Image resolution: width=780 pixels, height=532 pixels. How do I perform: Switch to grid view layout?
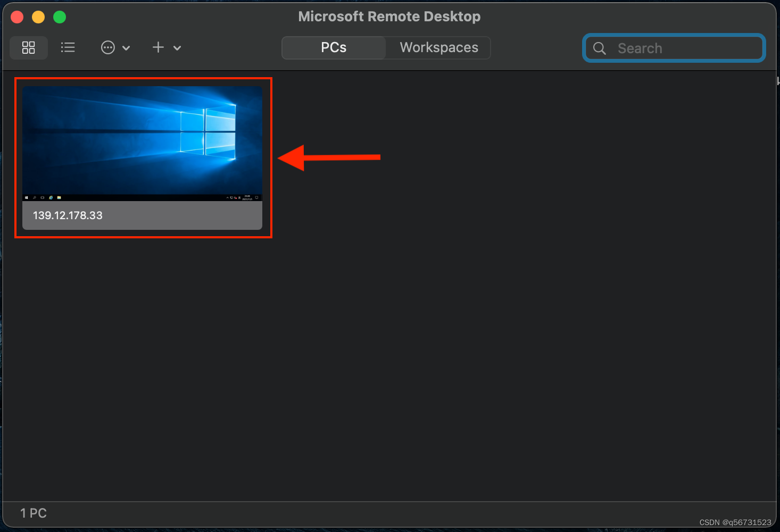click(x=29, y=48)
